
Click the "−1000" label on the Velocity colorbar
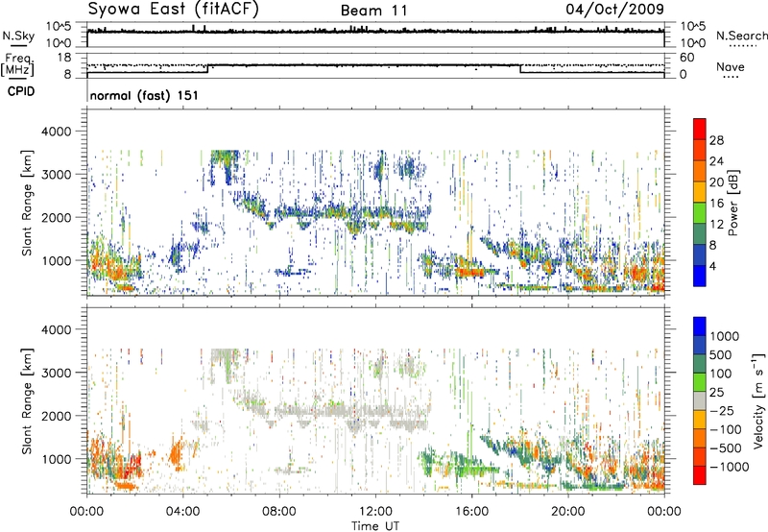(730, 467)
